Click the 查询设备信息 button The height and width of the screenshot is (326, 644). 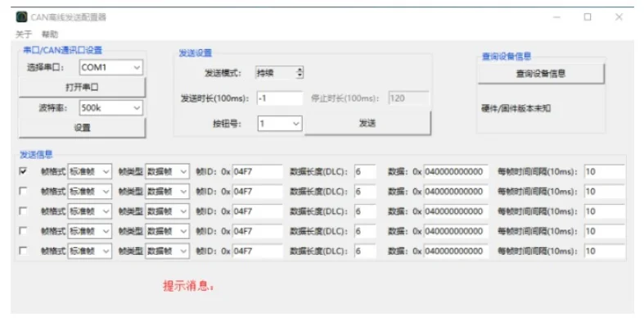[541, 74]
